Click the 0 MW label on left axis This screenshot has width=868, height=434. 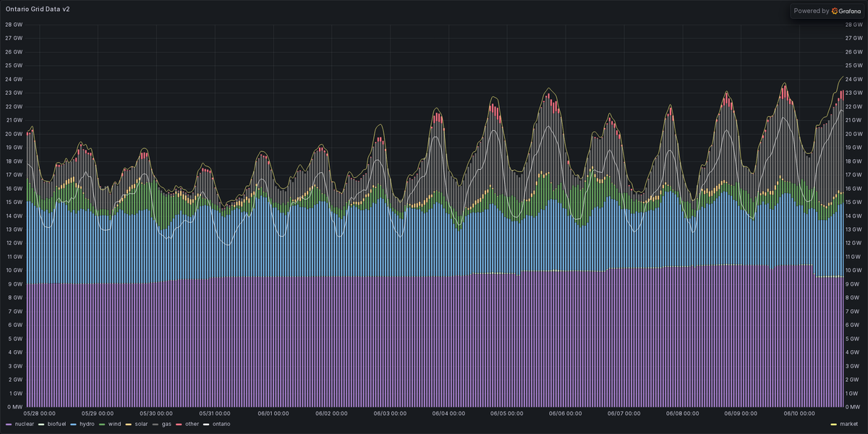[14, 407]
